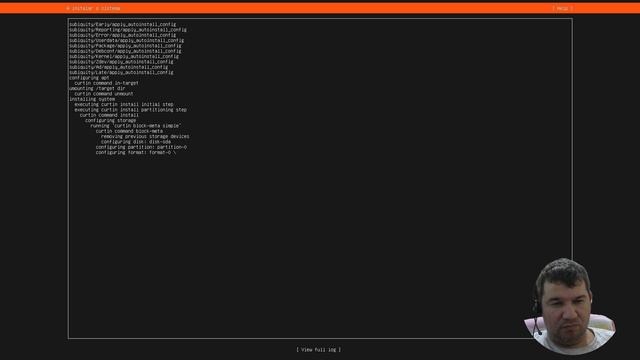
Task: Click the running 'curtin block-meta simple' line
Action: tap(136, 126)
